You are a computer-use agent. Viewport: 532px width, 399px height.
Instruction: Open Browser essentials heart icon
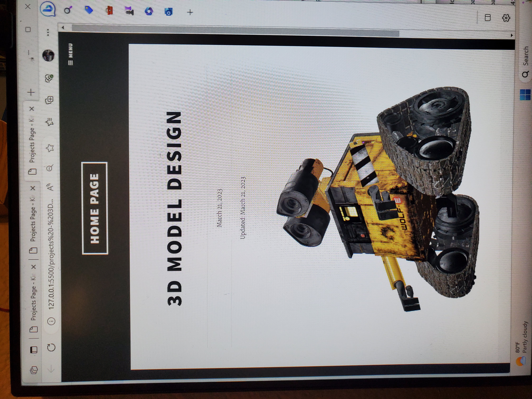[x=49, y=78]
